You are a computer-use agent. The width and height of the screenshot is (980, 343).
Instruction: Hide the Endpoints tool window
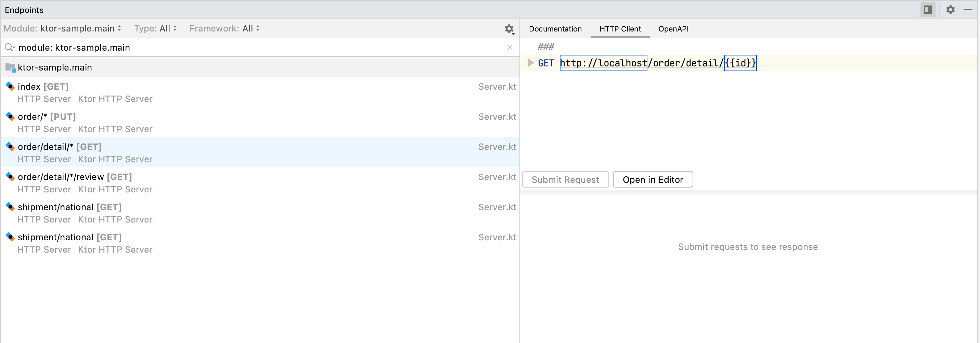click(x=968, y=10)
